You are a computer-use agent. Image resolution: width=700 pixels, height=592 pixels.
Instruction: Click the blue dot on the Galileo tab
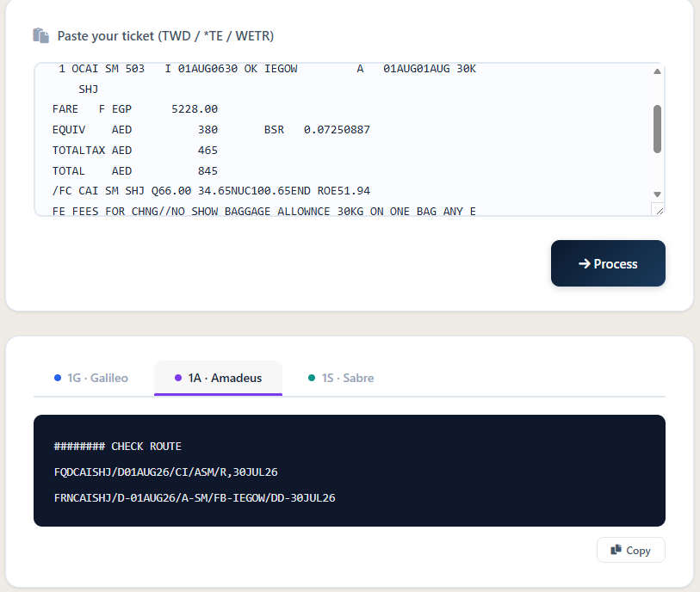[58, 378]
